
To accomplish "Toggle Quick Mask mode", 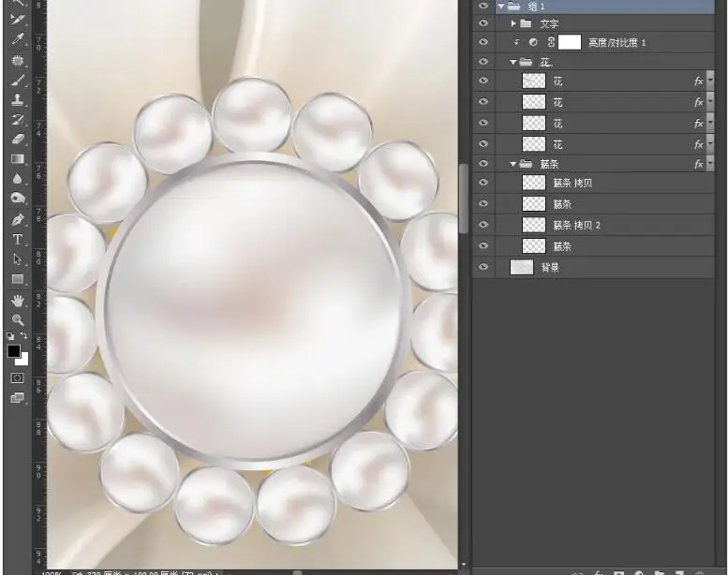I will (18, 377).
